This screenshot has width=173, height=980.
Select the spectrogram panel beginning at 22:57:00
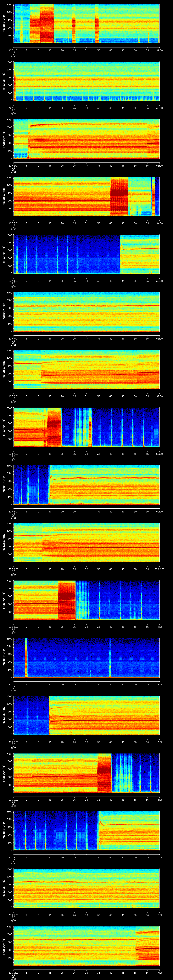(87, 427)
